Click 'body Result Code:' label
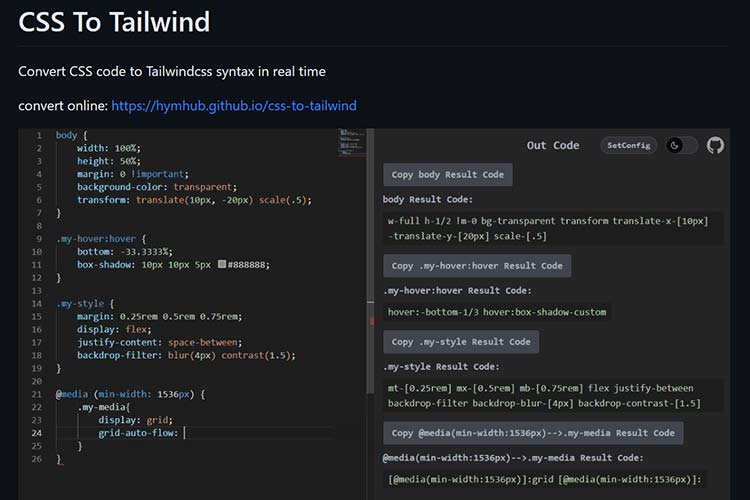This screenshot has width=750, height=500. [428, 200]
